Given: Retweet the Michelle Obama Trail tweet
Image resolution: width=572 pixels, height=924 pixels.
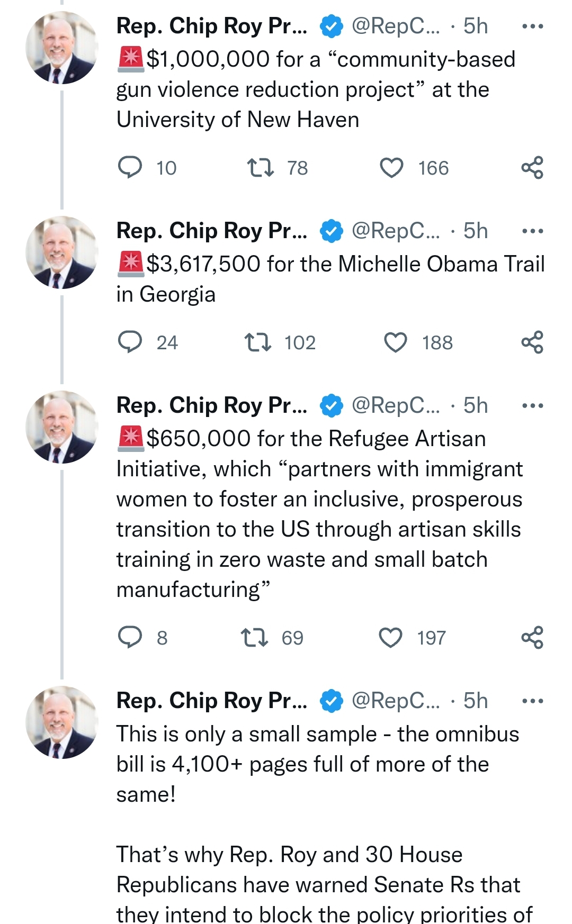Looking at the screenshot, I should coord(258,342).
